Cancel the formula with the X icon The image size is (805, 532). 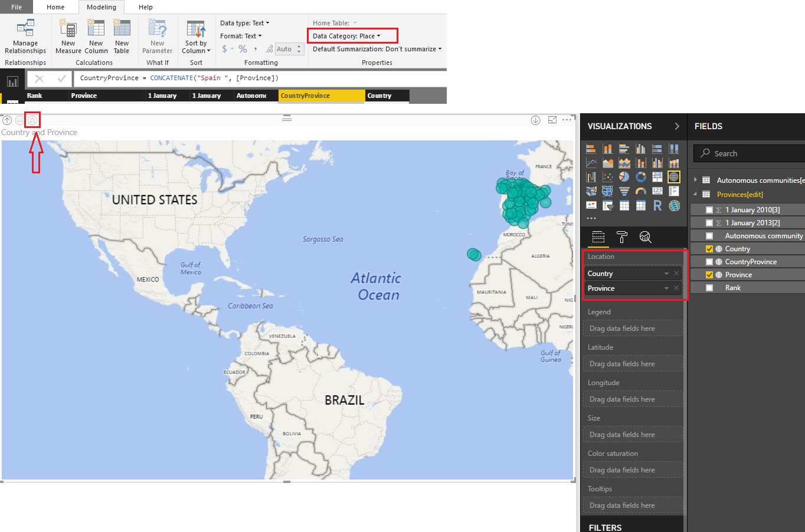pos(40,78)
